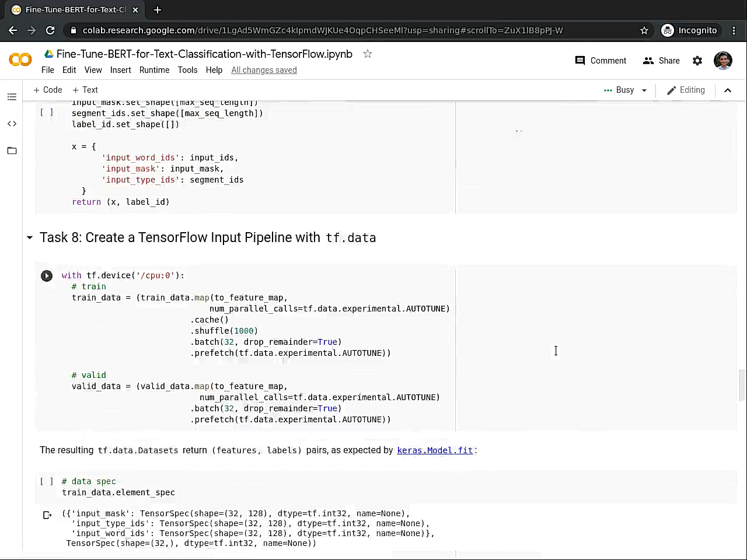
Task: Run the tf.device code cell
Action: [47, 276]
